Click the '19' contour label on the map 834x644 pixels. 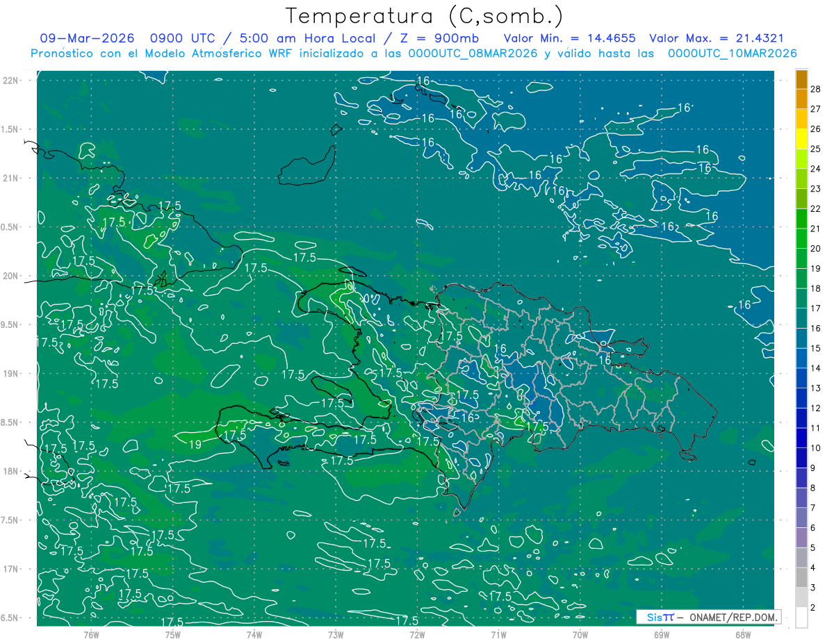196,445
